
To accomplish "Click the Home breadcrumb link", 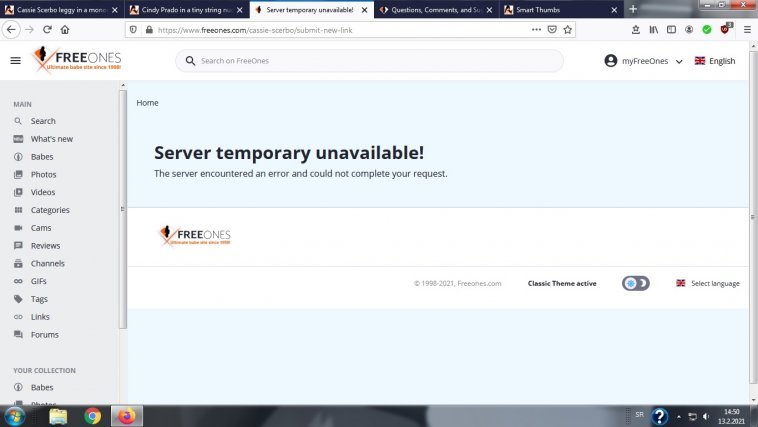I will click(147, 103).
